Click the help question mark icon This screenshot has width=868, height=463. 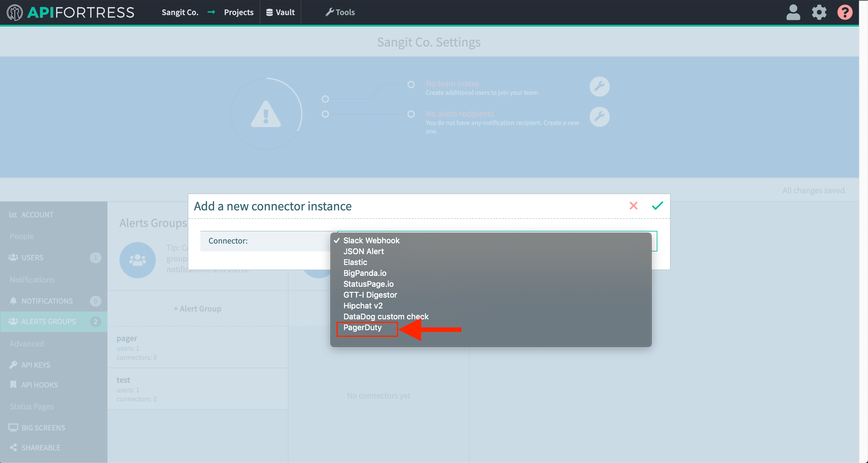pos(844,12)
